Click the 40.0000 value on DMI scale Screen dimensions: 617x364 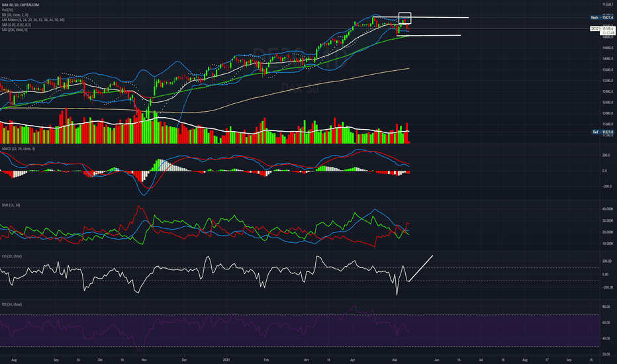[608, 209]
